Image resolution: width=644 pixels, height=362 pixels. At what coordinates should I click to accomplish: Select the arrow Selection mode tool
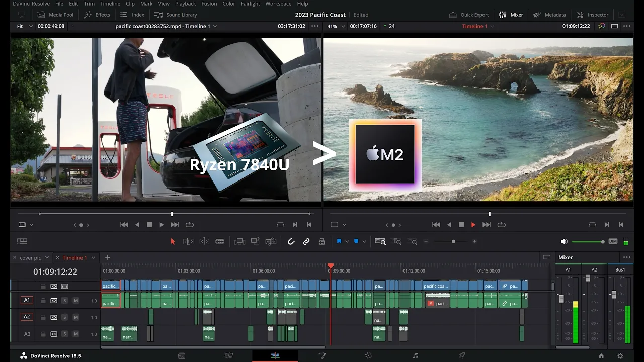173,241
